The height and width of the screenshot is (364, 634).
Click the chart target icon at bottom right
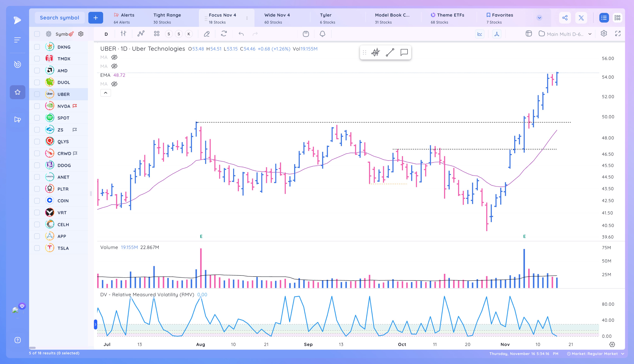point(612,345)
